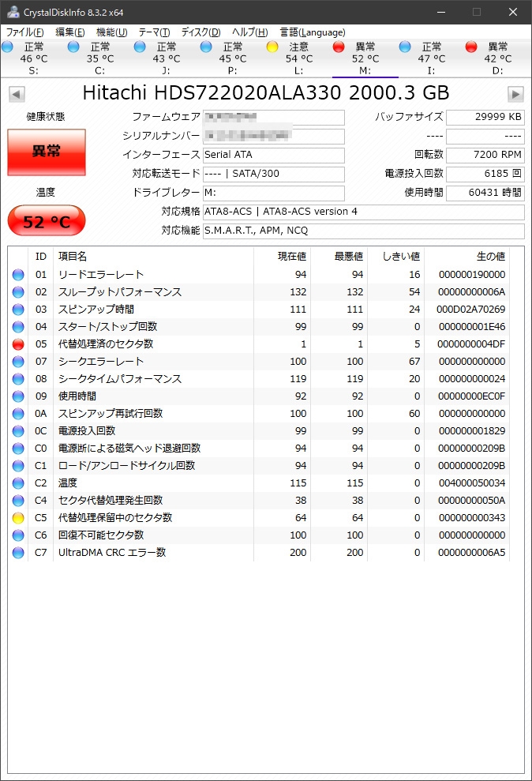Click the red 異常 health status button
This screenshot has height=781, width=532.
click(47, 152)
